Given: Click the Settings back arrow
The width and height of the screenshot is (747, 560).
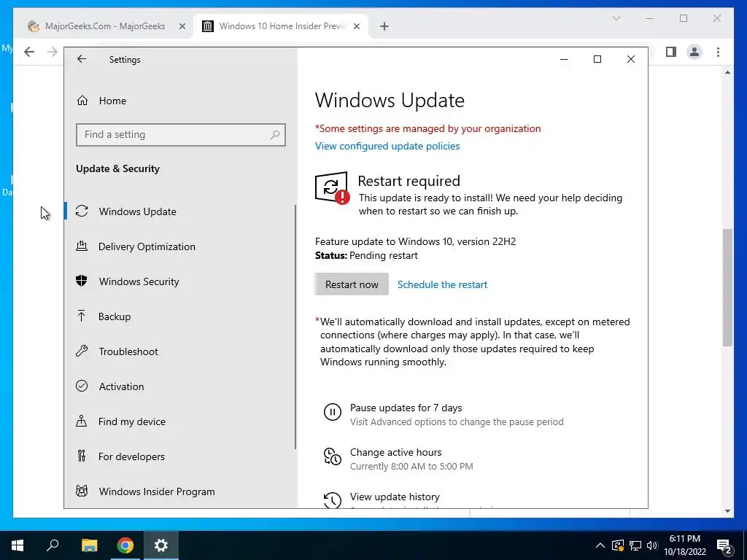Looking at the screenshot, I should (x=82, y=59).
